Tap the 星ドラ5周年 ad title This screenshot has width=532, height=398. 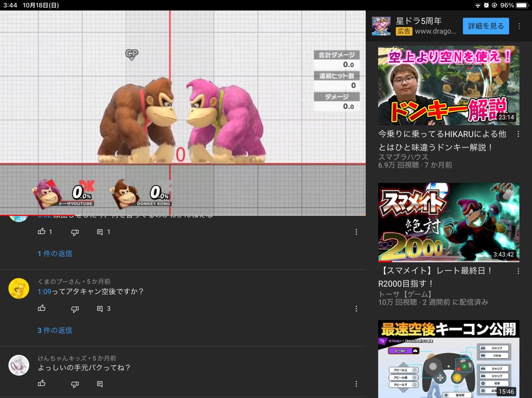[x=419, y=21]
